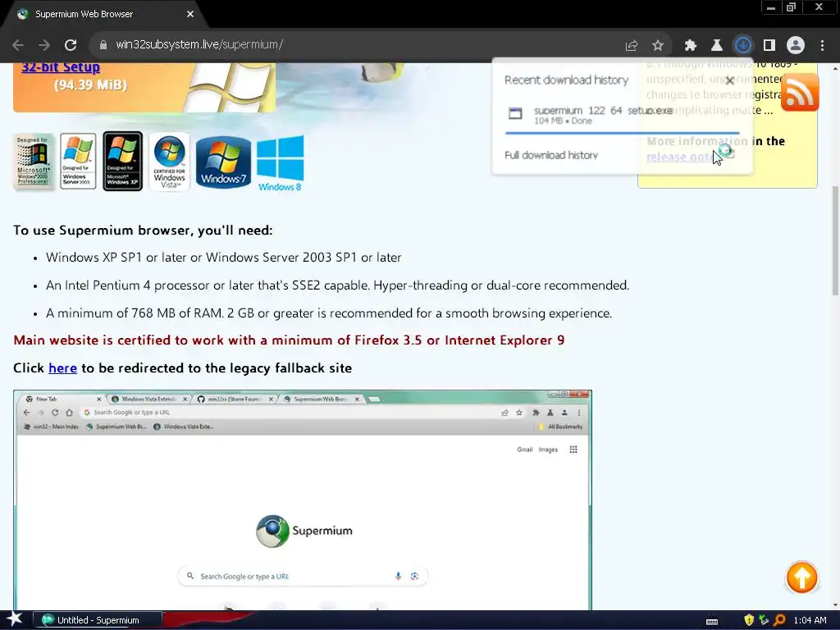Click the Designed for Windows XP badge

pos(123,161)
